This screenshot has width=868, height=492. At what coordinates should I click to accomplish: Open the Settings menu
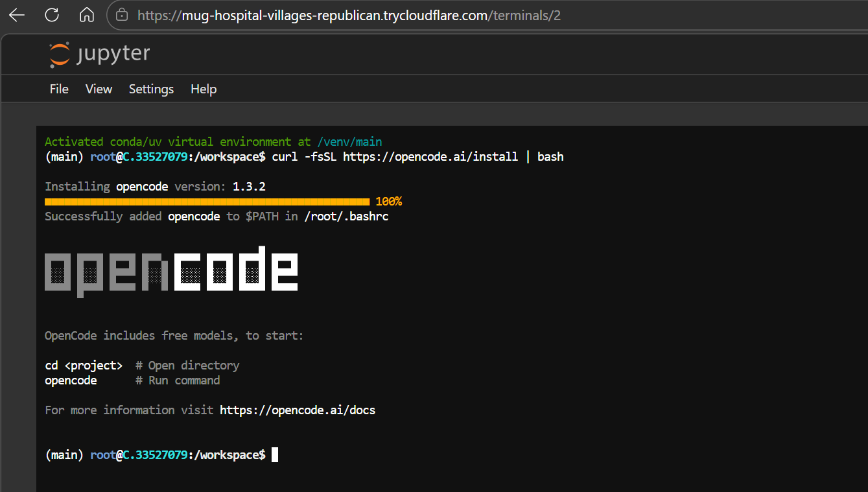[151, 89]
